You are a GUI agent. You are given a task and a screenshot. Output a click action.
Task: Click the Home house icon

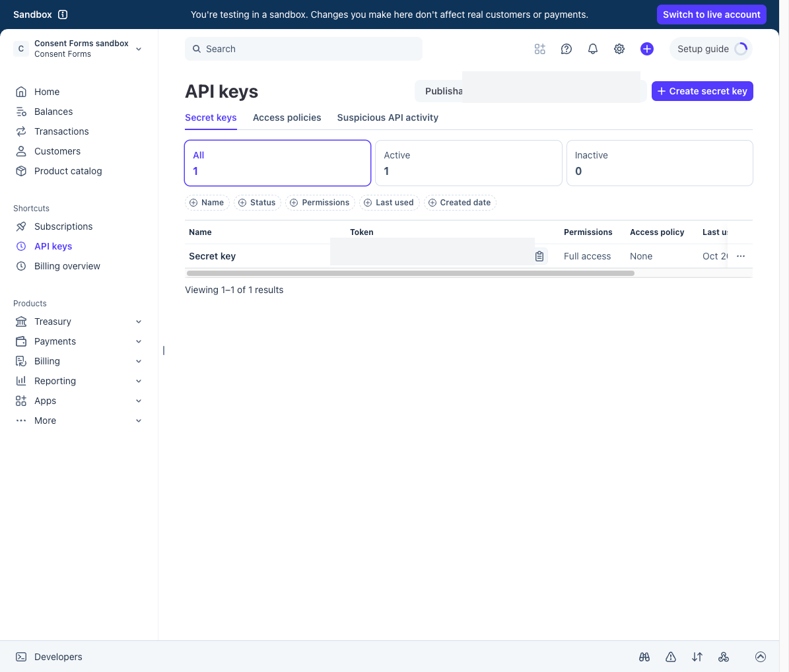pos(21,92)
